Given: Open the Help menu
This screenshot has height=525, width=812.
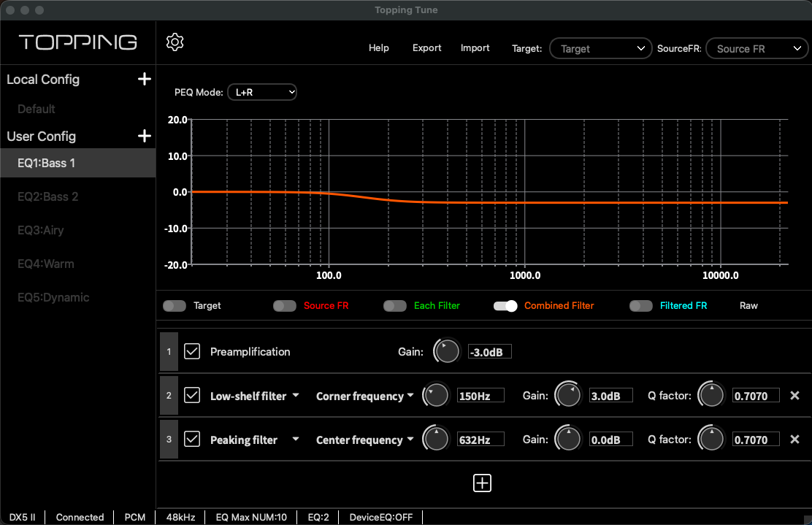Looking at the screenshot, I should pyautogui.click(x=378, y=47).
